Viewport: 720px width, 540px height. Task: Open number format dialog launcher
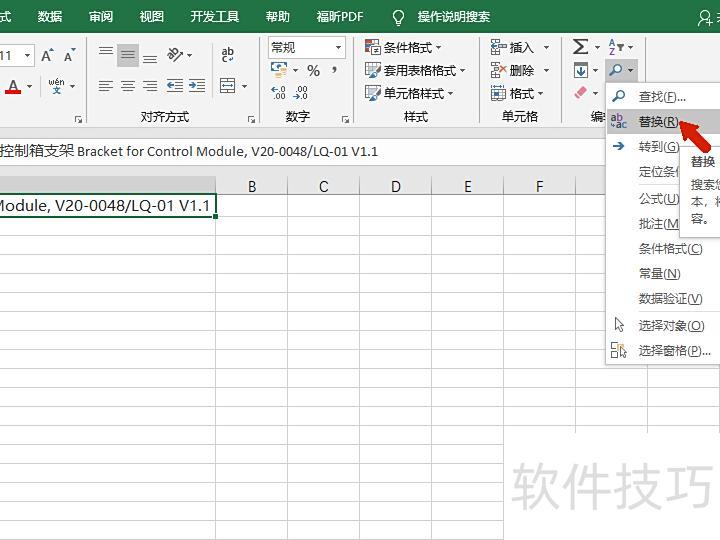coord(345,119)
